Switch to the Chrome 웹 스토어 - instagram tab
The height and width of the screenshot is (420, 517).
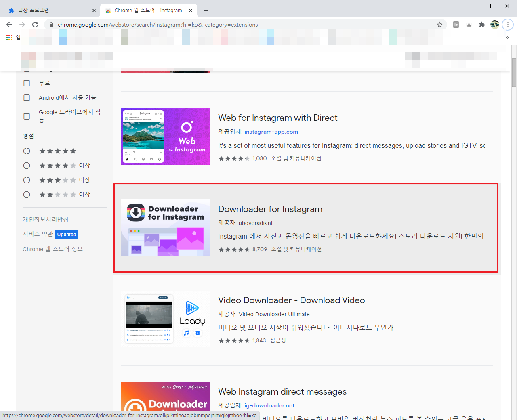click(149, 10)
